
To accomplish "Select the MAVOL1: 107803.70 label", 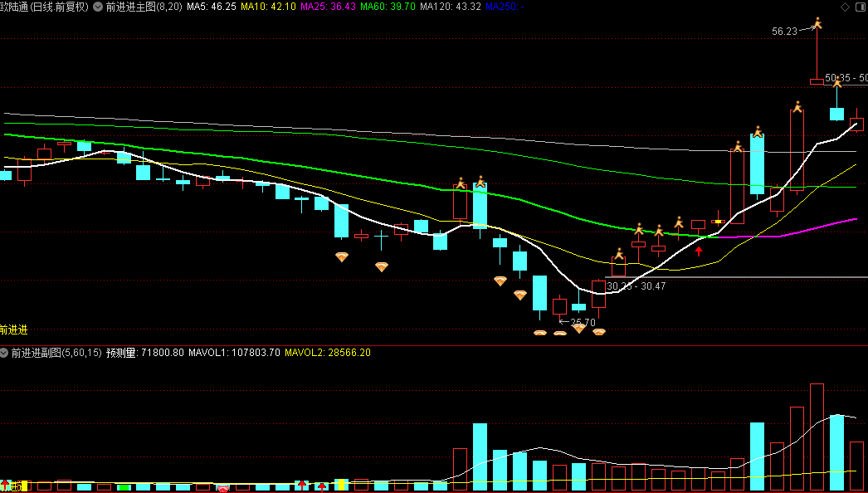I will [234, 352].
